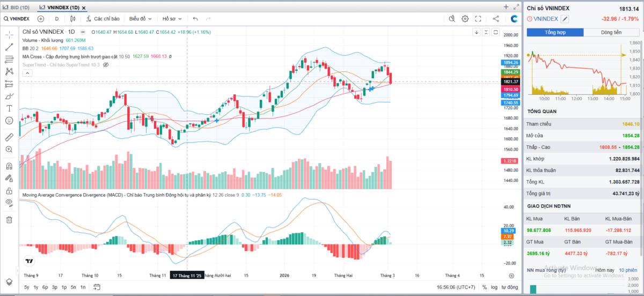Toggle log scale mode

point(494,287)
